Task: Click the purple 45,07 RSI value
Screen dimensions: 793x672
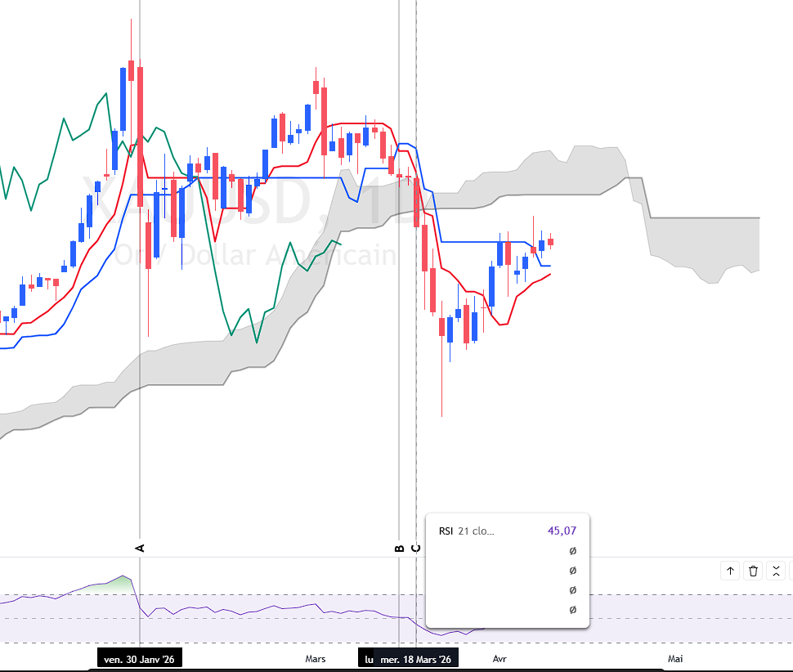Action: point(562,531)
